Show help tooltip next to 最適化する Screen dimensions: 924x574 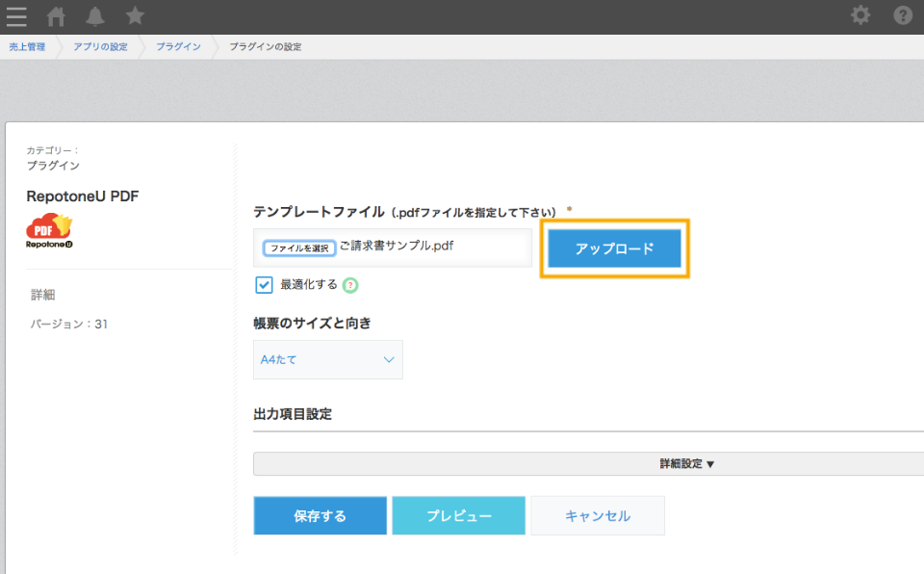click(x=350, y=285)
